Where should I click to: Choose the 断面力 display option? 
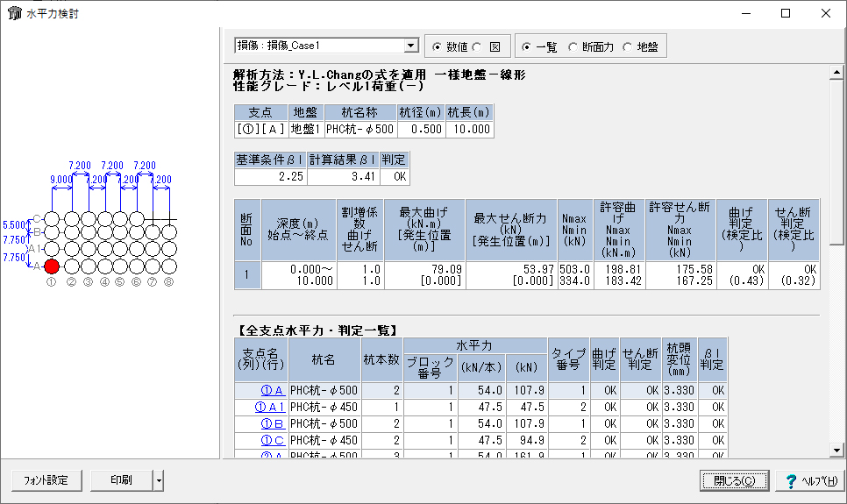(573, 47)
